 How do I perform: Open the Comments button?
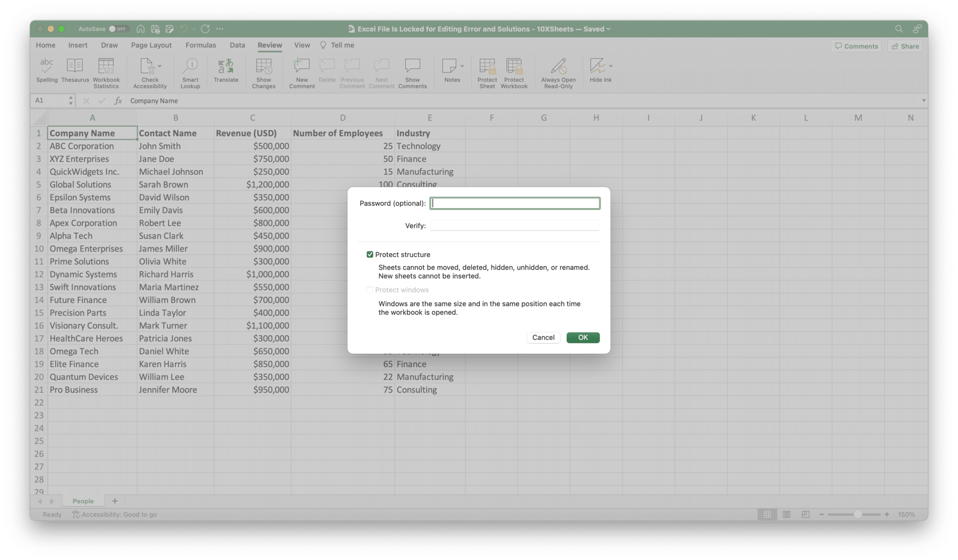856,46
